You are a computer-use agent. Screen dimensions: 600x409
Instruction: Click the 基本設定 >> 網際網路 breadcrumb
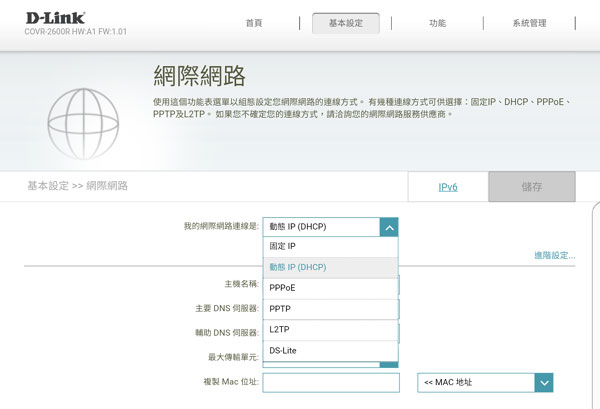[77, 186]
